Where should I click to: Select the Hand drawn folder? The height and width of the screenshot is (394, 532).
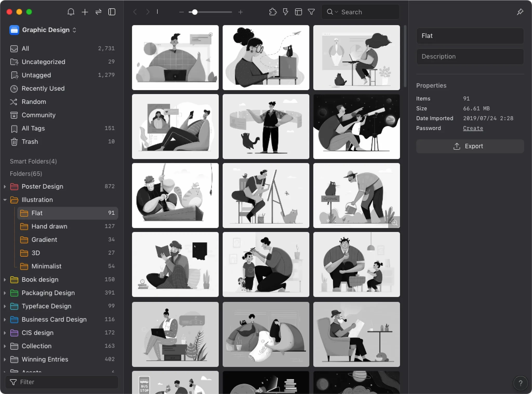(68, 226)
